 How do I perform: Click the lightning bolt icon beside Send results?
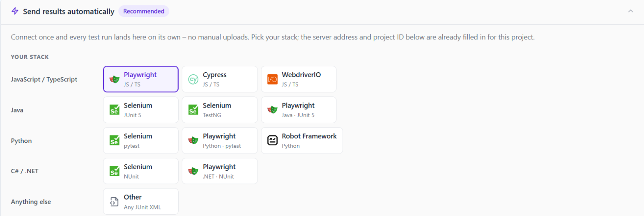point(15,11)
